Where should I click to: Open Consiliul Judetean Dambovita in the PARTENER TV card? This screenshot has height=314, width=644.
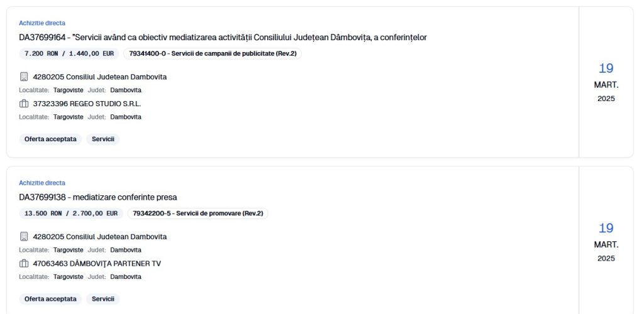99,237
